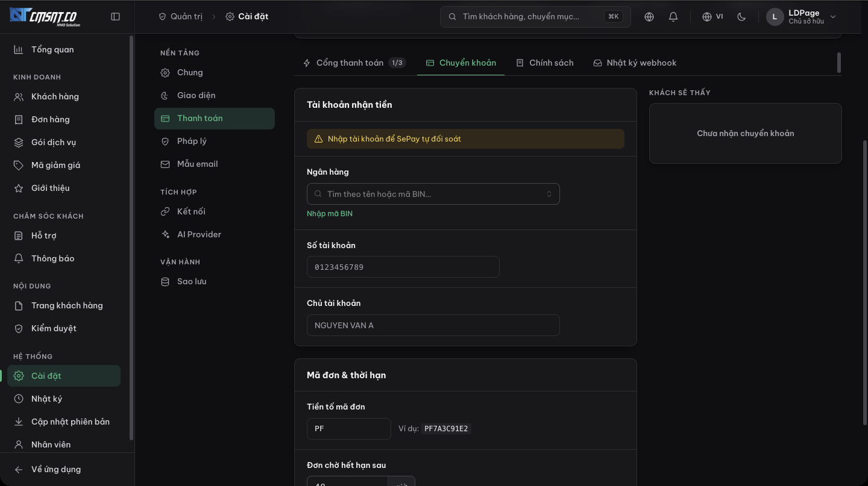Viewport: 868px width, 486px height.
Task: Click the Nhập mã BIN link
Action: click(330, 214)
